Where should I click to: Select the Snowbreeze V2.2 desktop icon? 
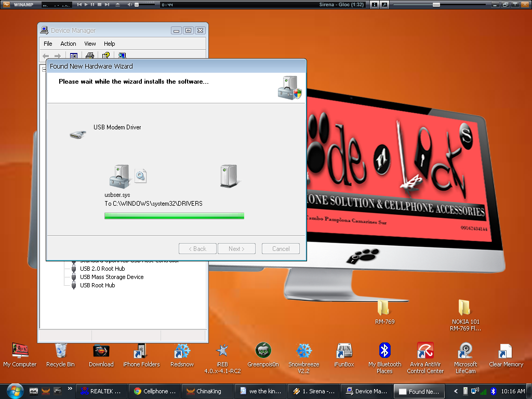(303, 358)
